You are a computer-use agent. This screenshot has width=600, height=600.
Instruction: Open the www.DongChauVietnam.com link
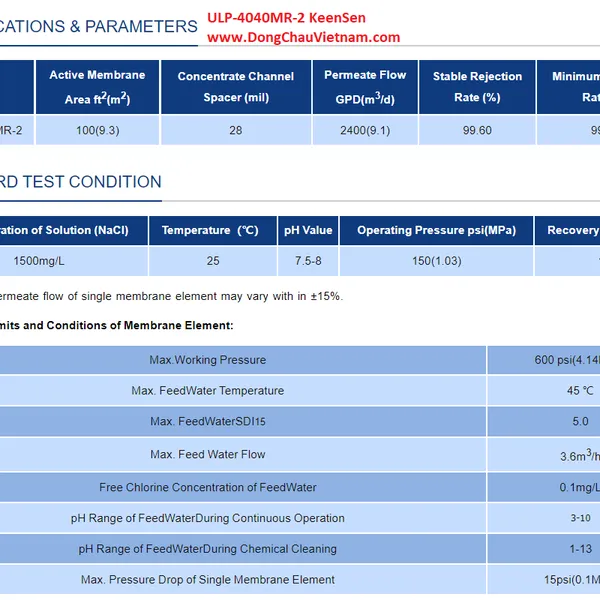point(303,37)
